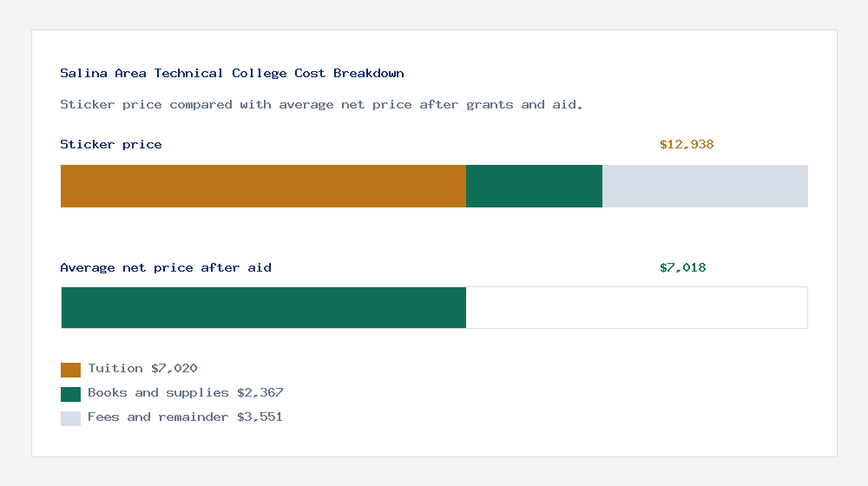Click the Fees and remainder $3,551 text
This screenshot has height=486, width=868.
point(185,417)
